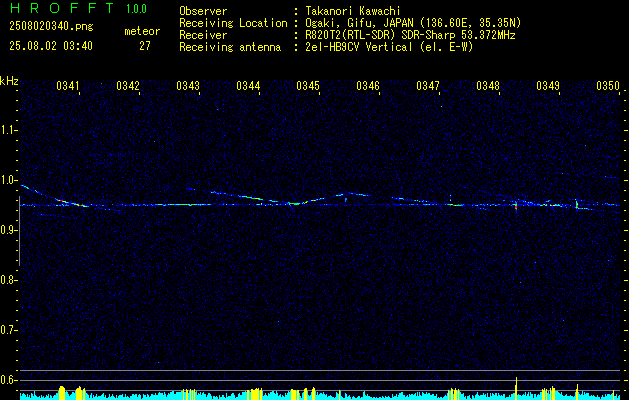Viewport: 629px width, 400px height.
Task: Click the version number 1.0.0
Action: pyautogui.click(x=136, y=8)
